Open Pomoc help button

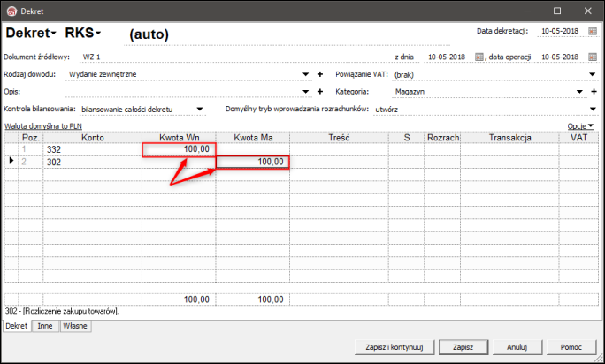tap(571, 347)
